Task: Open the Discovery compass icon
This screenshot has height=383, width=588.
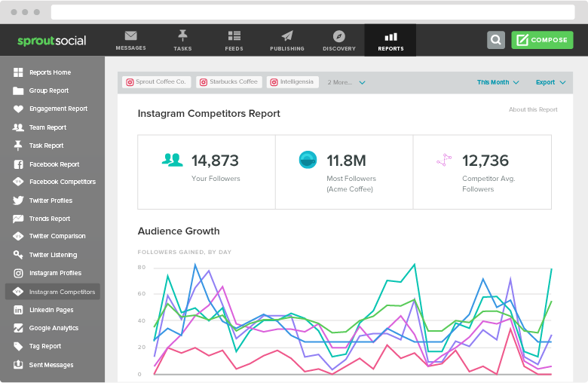Action: 339,36
